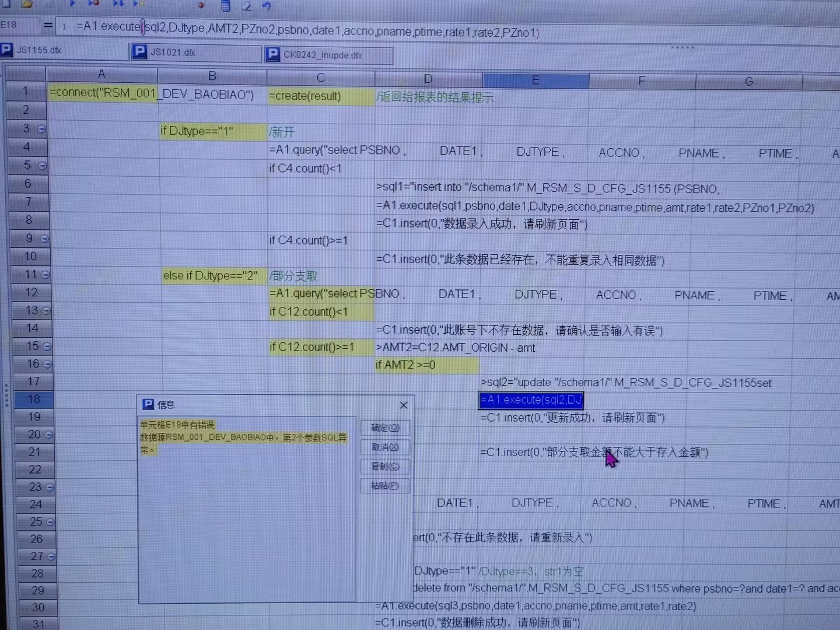Select column A header
Viewport: 840px width, 630px height.
101,74
